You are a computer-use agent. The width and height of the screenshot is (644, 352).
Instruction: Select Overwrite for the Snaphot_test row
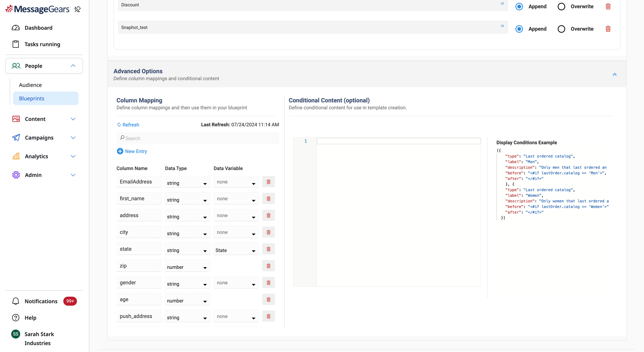pos(561,29)
